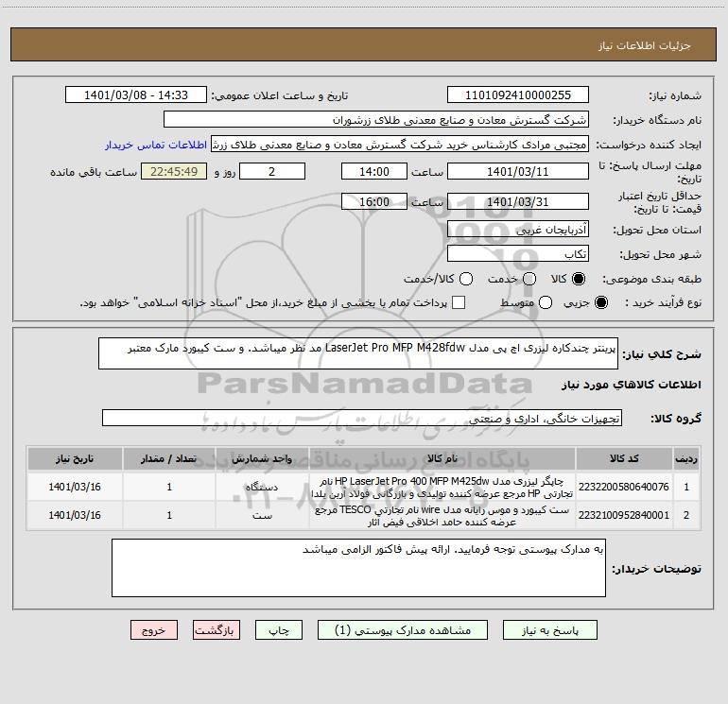Click the quantity 1 in the printer row
Screen dimensions: 728x704
[x=169, y=487]
